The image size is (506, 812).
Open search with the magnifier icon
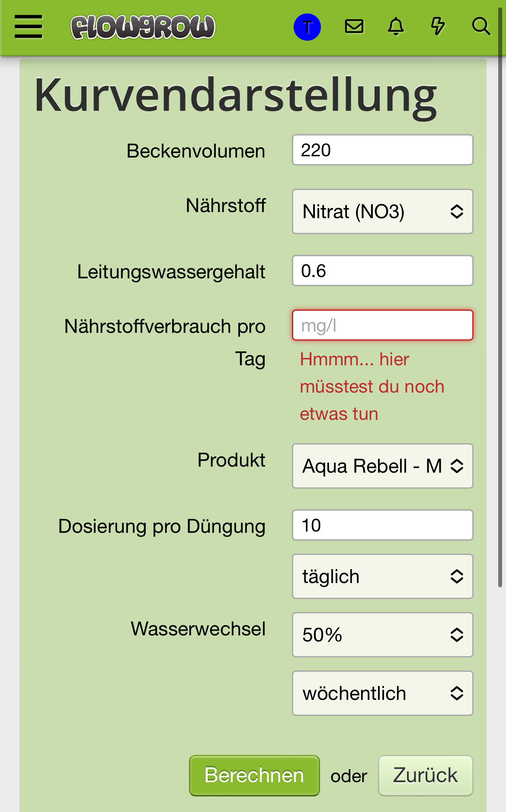click(480, 26)
